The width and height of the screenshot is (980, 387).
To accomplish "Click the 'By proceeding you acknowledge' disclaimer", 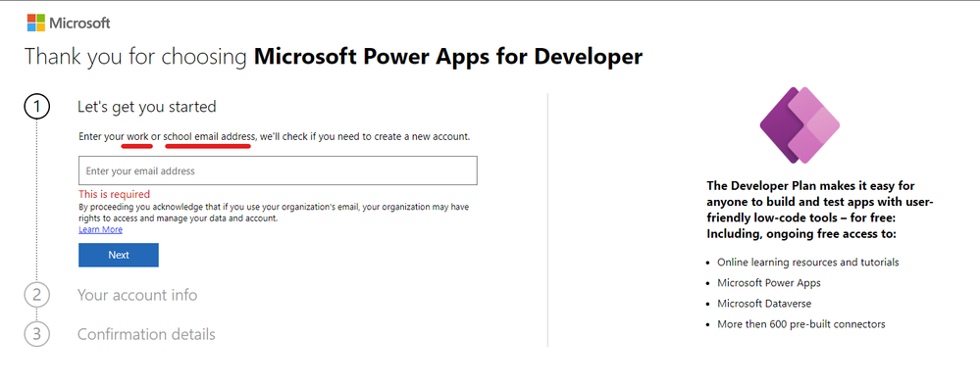I will pyautogui.click(x=274, y=213).
